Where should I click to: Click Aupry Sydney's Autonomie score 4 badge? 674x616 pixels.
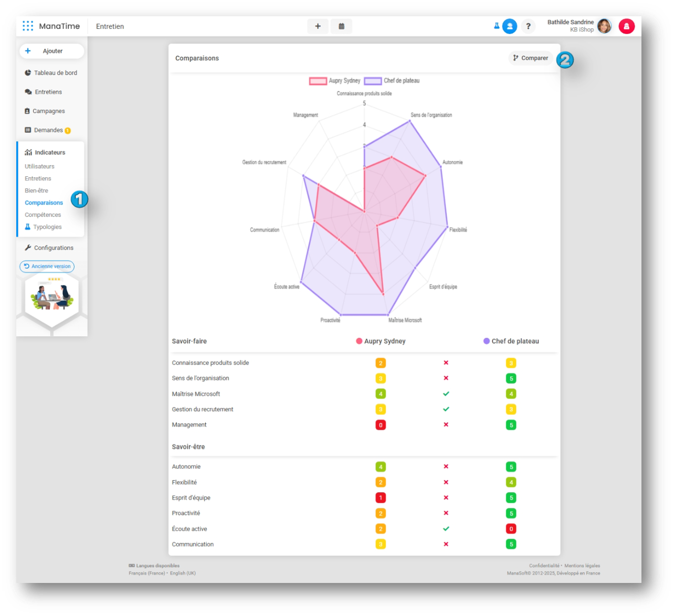click(x=381, y=466)
